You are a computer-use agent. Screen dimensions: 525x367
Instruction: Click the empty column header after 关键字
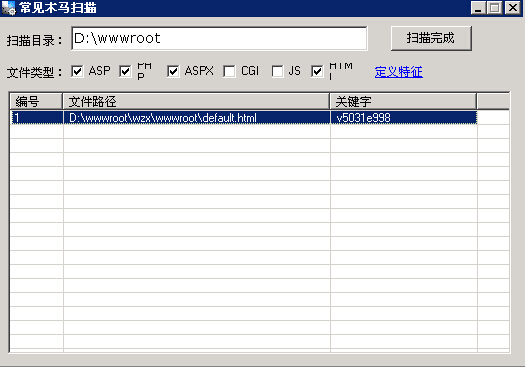click(493, 101)
